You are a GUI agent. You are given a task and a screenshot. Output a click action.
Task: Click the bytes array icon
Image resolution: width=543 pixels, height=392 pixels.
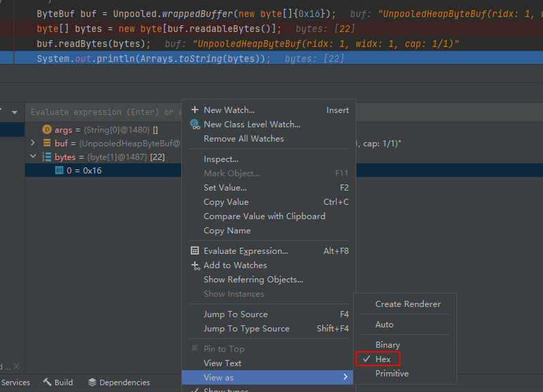click(47, 157)
